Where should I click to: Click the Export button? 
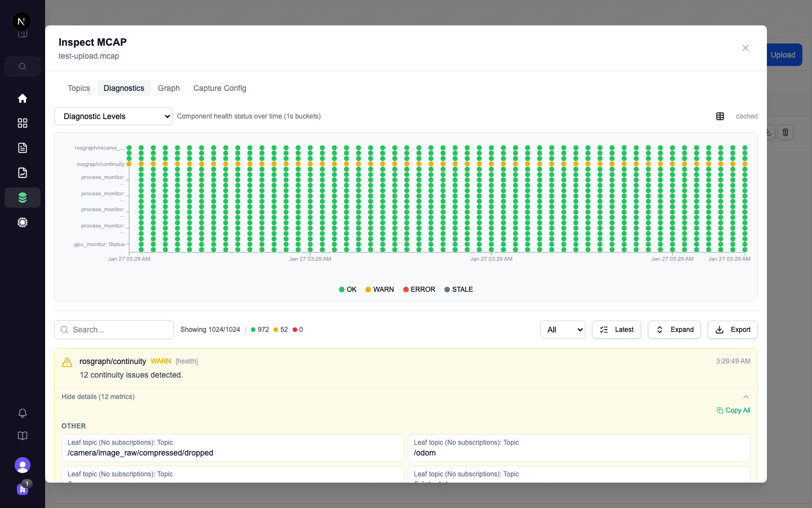pyautogui.click(x=732, y=330)
